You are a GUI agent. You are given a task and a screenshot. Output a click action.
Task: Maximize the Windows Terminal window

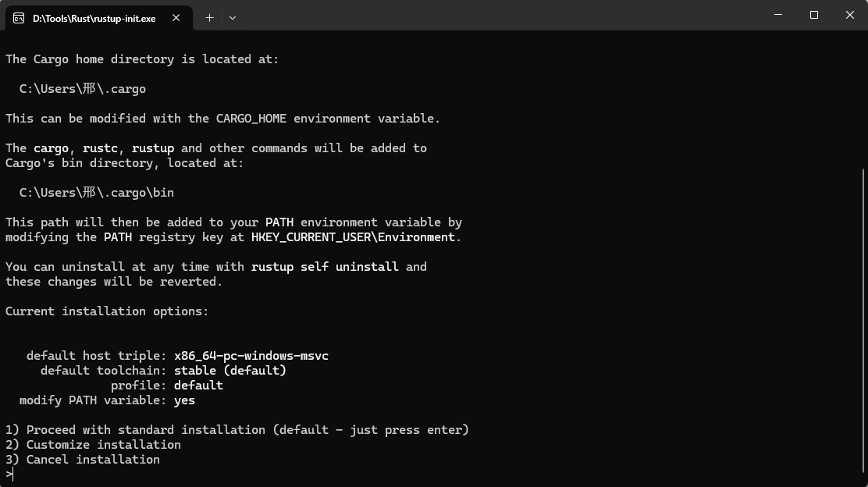point(814,15)
